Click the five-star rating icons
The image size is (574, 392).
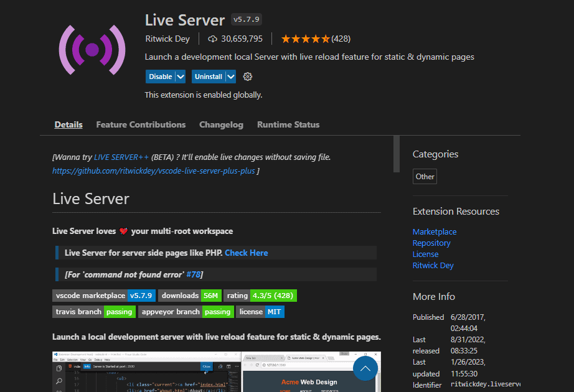point(305,39)
